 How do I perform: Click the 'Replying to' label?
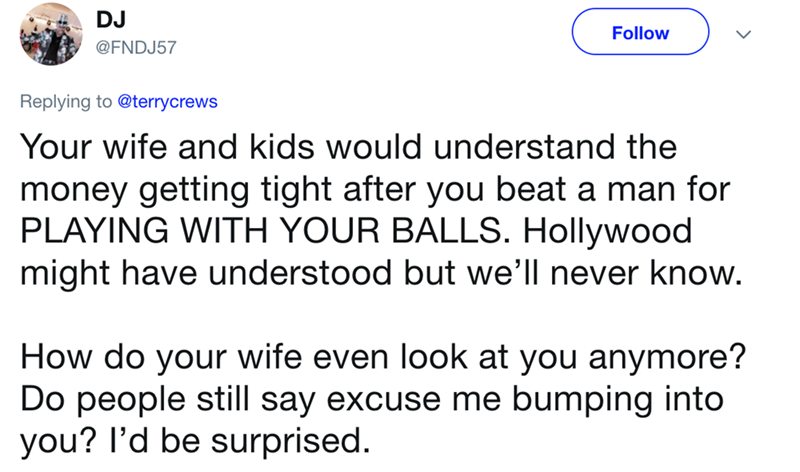pyautogui.click(x=66, y=101)
